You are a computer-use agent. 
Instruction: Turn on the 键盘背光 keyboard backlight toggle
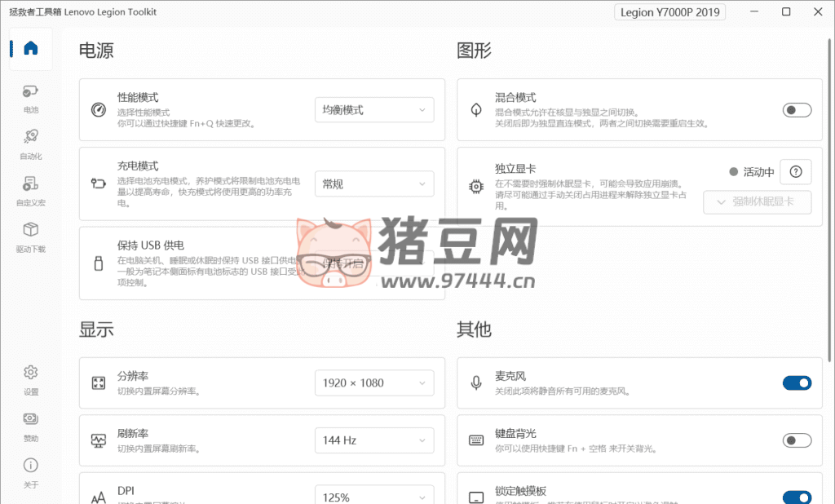(797, 440)
